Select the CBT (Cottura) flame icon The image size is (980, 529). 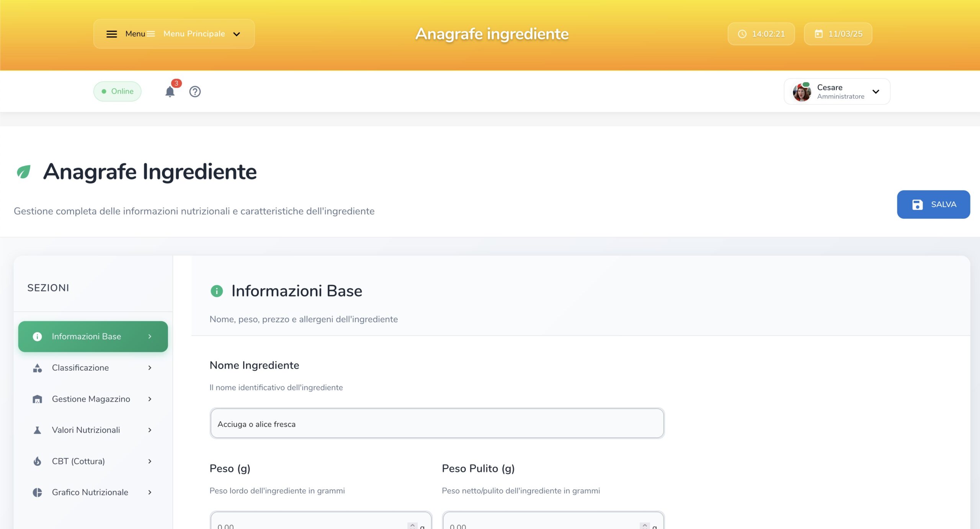coord(37,461)
